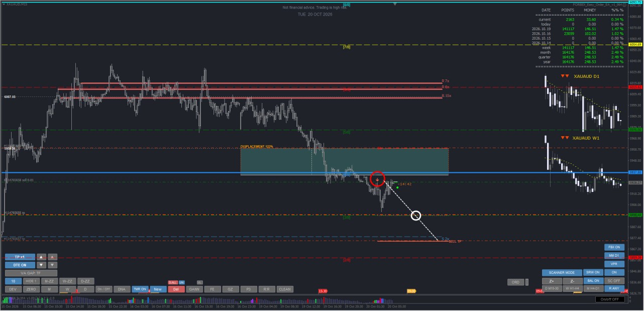Toggle the SRW ON button
The width and height of the screenshot is (644, 311).
[x=593, y=272]
